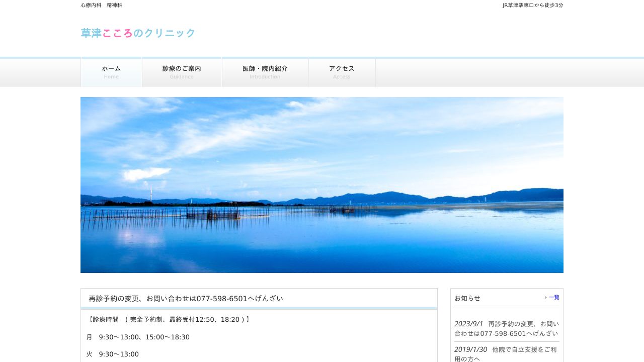
Task: Click the Access subtitle under アクセス
Action: [342, 76]
